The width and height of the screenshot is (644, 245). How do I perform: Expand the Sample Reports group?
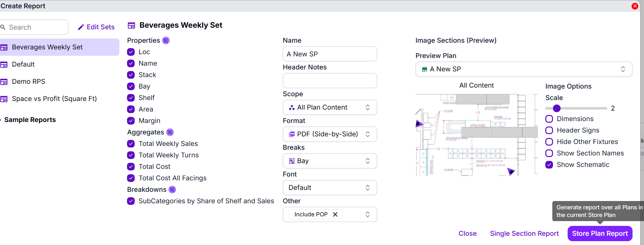(30, 120)
